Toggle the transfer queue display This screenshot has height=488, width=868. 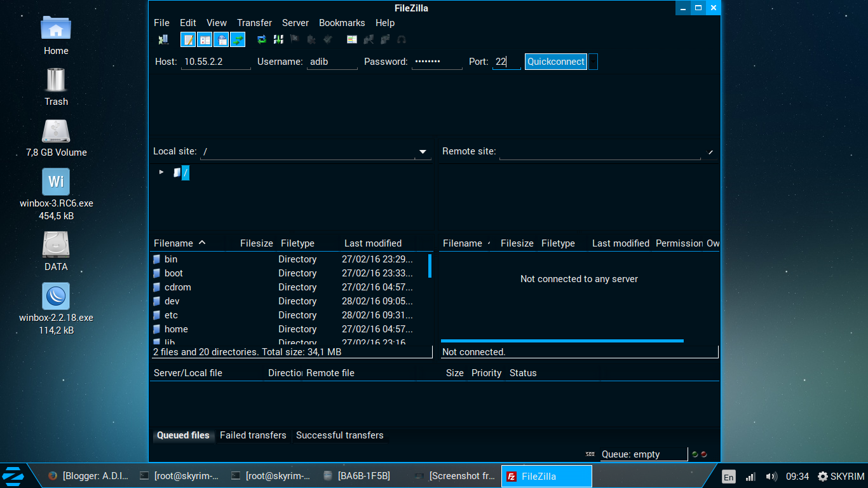(x=238, y=39)
